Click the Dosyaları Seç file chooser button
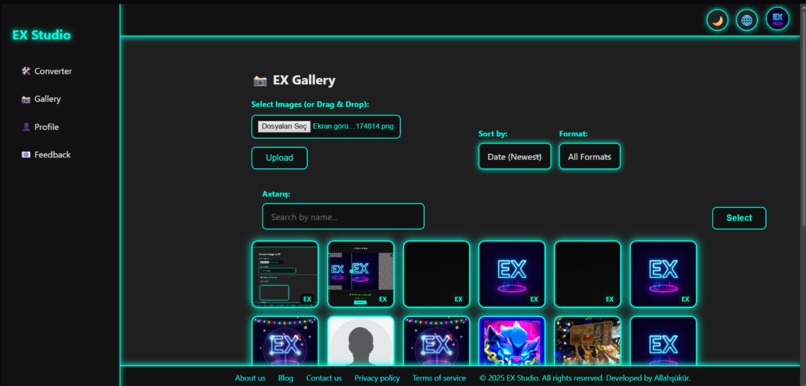Viewport: 806px width, 386px height. click(x=284, y=126)
